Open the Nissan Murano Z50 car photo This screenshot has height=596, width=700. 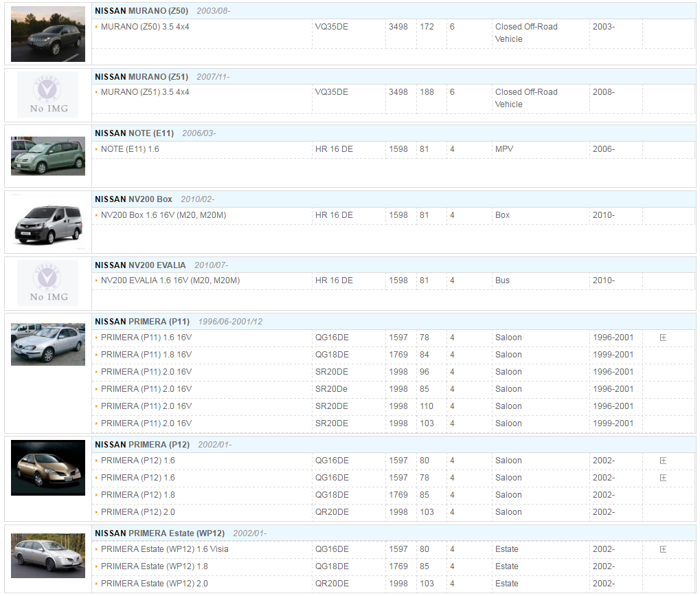tap(48, 34)
